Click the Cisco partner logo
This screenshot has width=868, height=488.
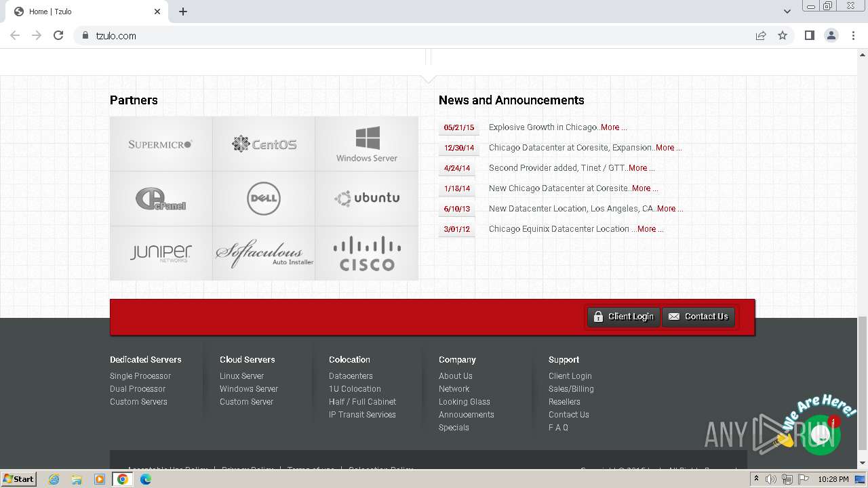(x=367, y=253)
